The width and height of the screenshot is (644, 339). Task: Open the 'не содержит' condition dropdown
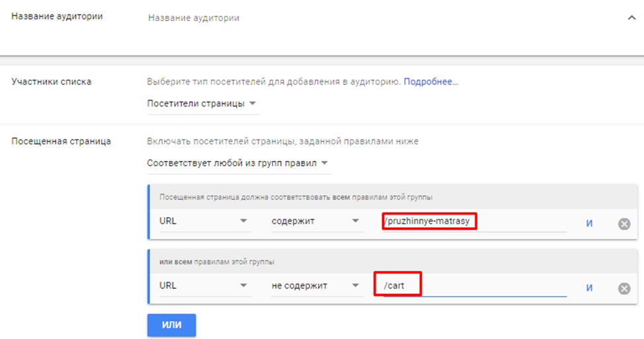click(x=316, y=286)
